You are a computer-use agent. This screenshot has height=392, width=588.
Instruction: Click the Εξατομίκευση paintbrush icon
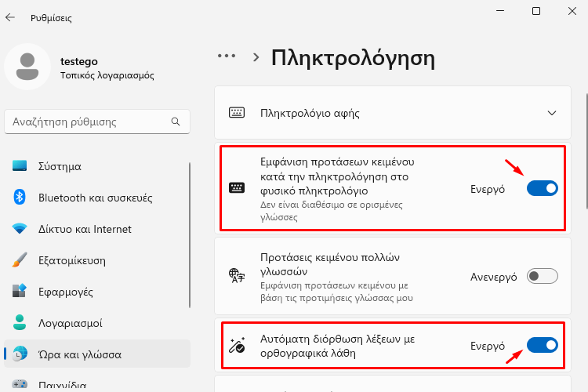click(x=20, y=260)
